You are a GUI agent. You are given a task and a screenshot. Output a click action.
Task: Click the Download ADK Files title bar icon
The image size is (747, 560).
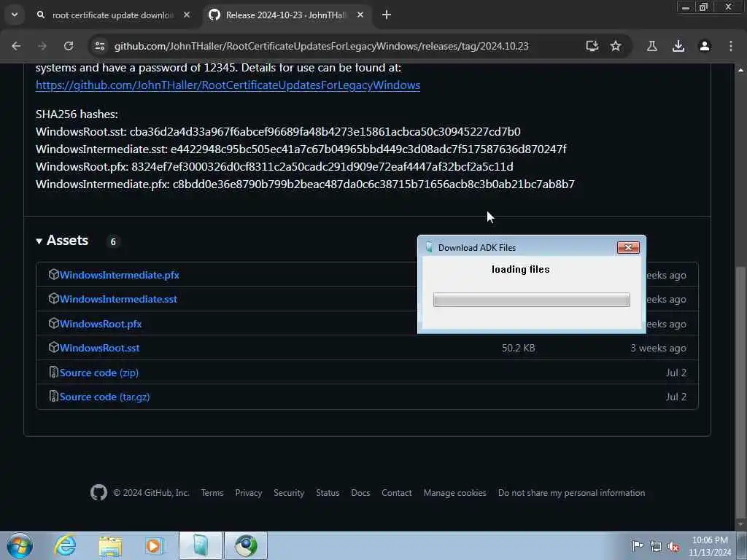430,248
